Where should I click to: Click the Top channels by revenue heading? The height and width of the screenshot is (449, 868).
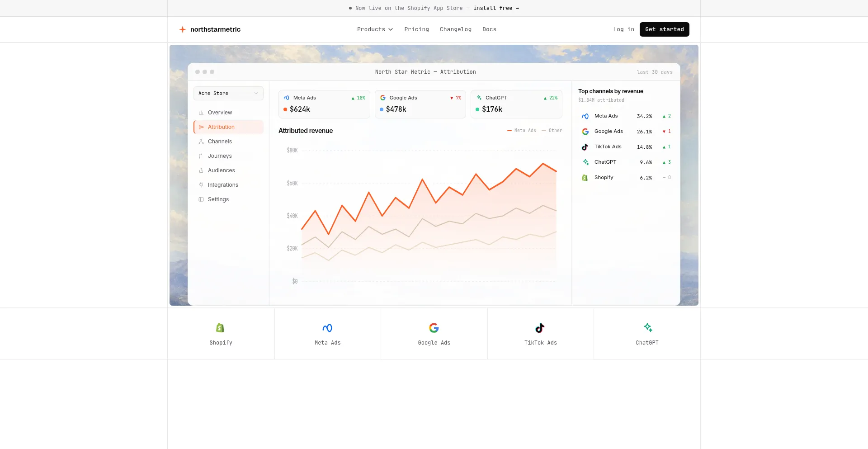pos(610,91)
